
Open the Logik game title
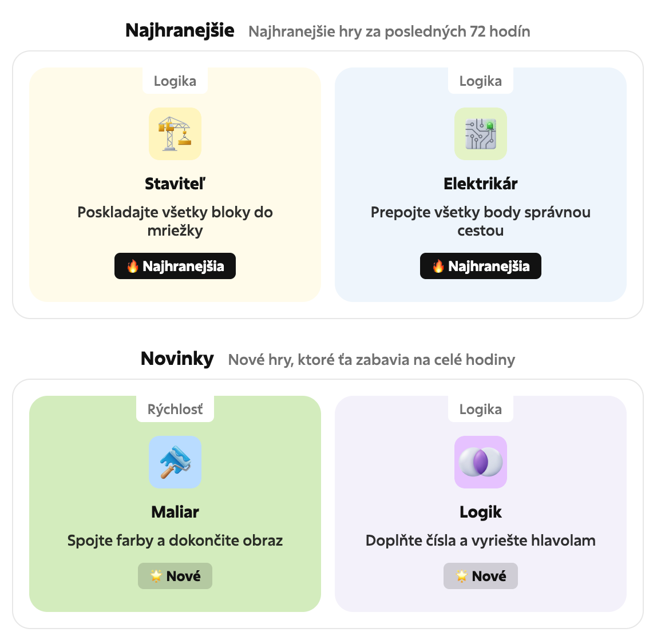point(481,512)
